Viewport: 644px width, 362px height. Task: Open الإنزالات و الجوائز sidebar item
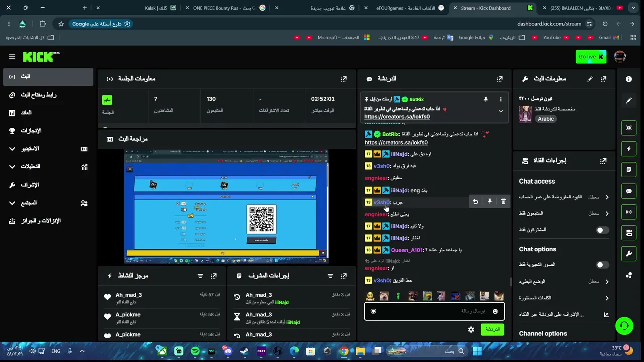47,221
